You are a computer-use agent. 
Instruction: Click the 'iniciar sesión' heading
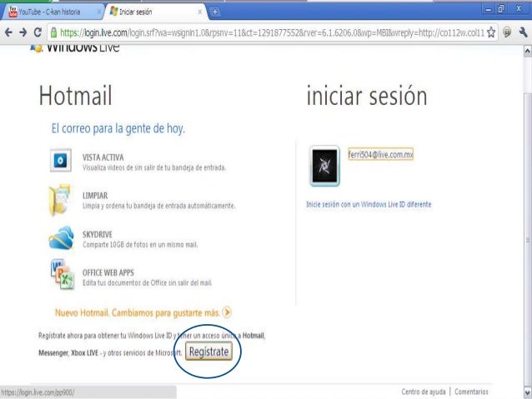coord(367,96)
